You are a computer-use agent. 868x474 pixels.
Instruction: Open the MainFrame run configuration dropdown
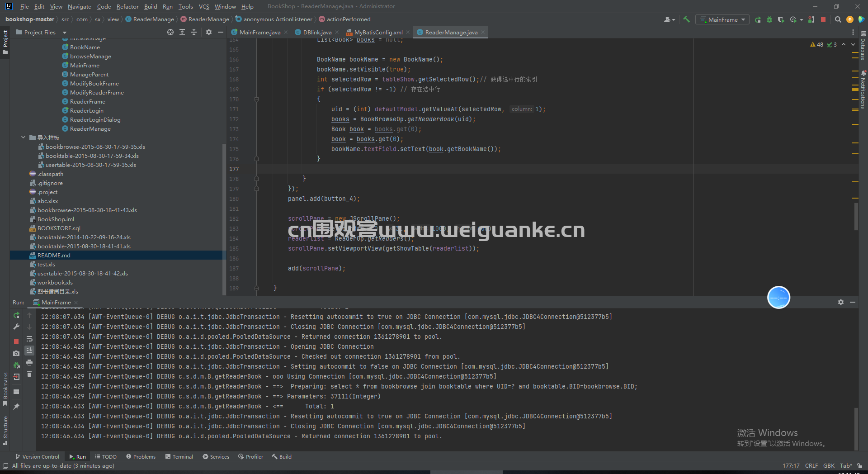coord(722,19)
